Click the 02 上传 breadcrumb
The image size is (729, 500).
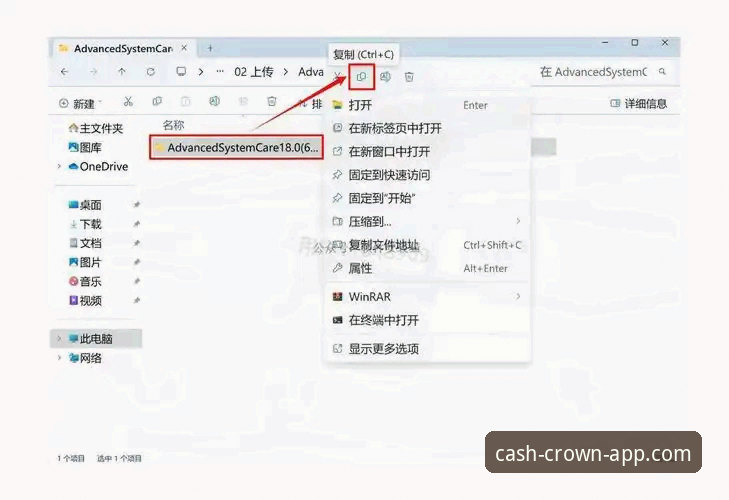pos(253,72)
